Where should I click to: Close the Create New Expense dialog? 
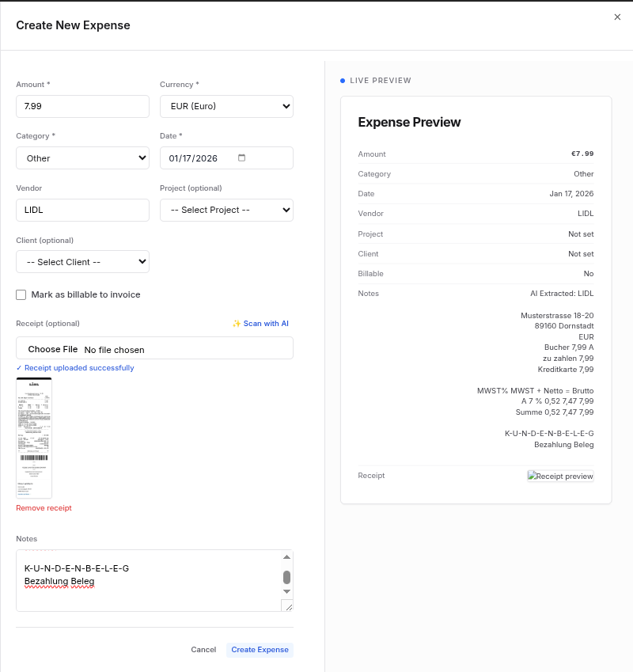click(x=617, y=17)
